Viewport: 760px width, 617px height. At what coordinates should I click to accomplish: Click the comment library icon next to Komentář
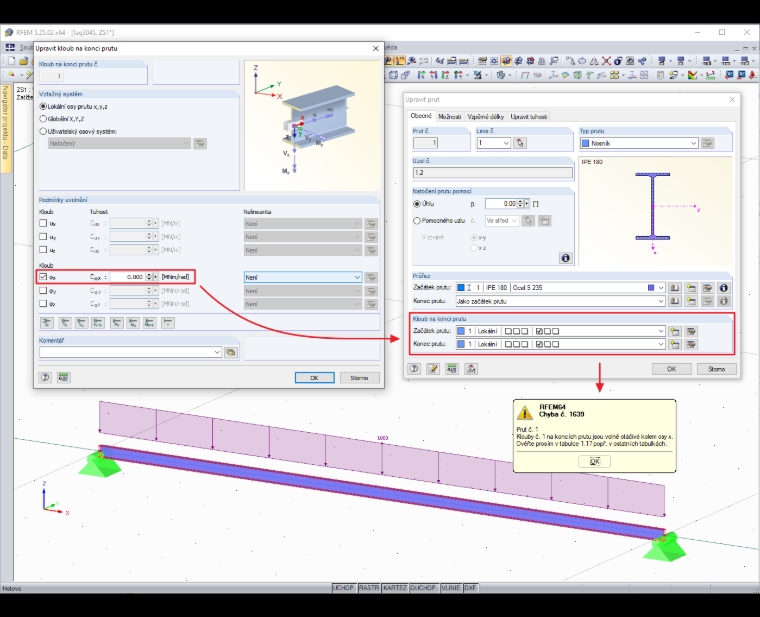(x=231, y=352)
